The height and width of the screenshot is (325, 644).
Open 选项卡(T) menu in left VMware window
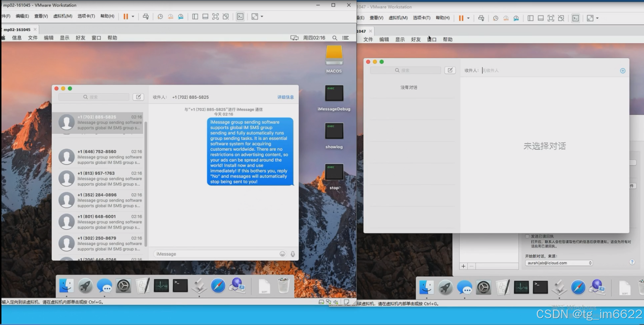(86, 16)
